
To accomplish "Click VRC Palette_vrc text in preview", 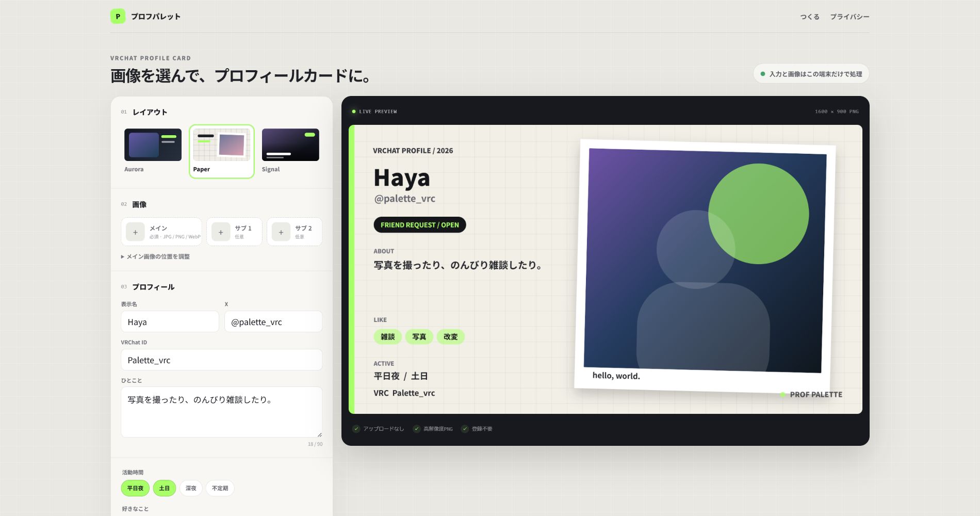I will tap(404, 393).
